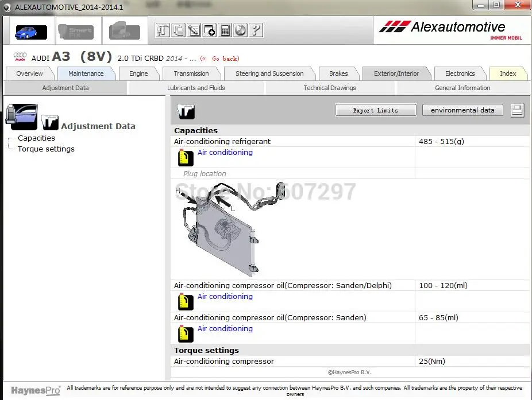Select Capacities in the left tree
The height and width of the screenshot is (400, 532).
(x=36, y=138)
